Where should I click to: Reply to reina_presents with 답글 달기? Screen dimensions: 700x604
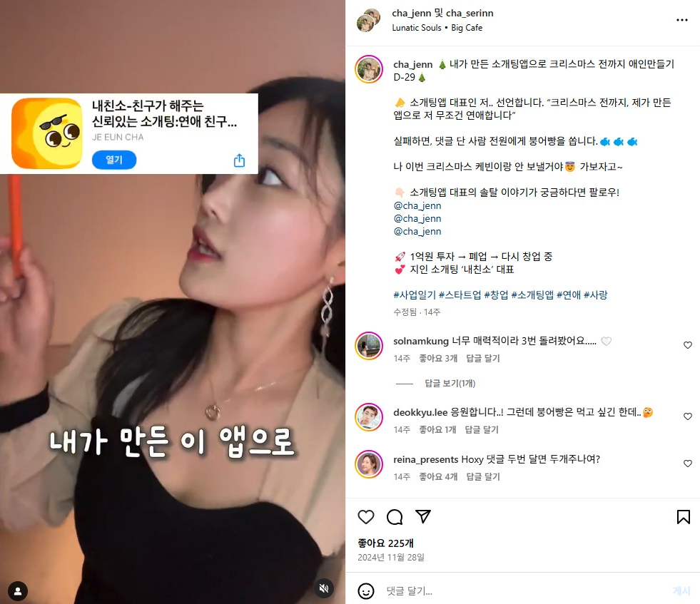pyautogui.click(x=483, y=476)
